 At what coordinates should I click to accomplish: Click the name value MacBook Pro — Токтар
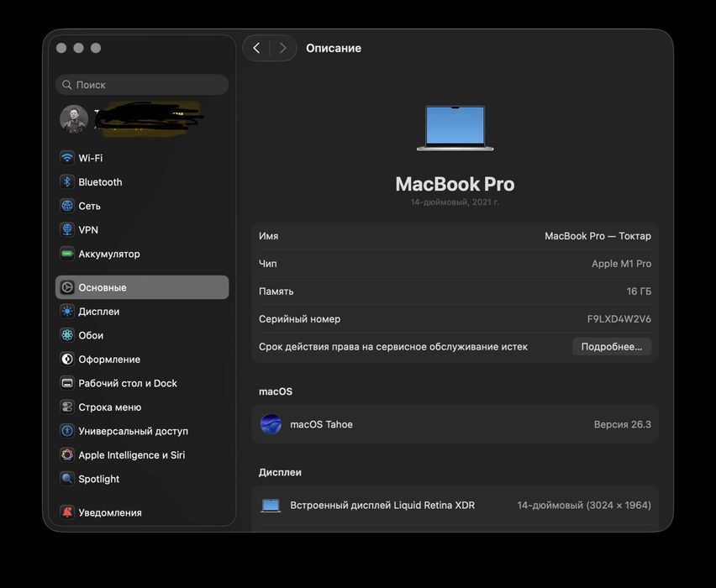point(598,236)
